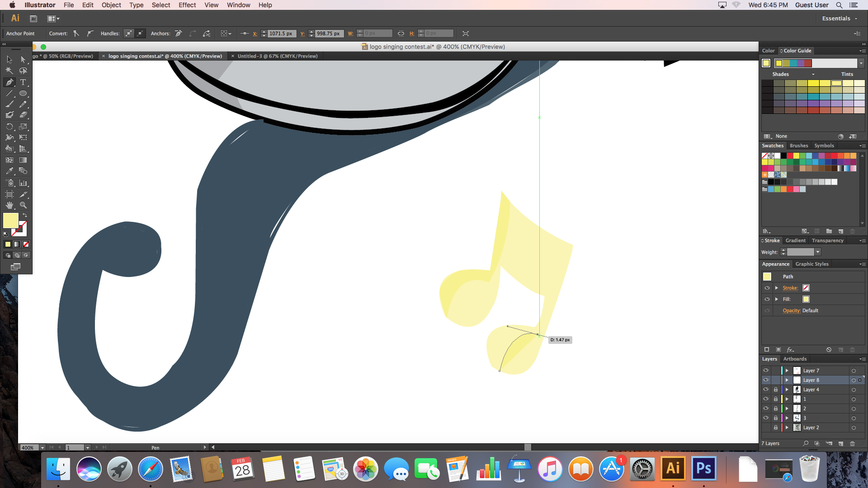Pick the Rotate tool
868x488 pixels.
click(9, 127)
